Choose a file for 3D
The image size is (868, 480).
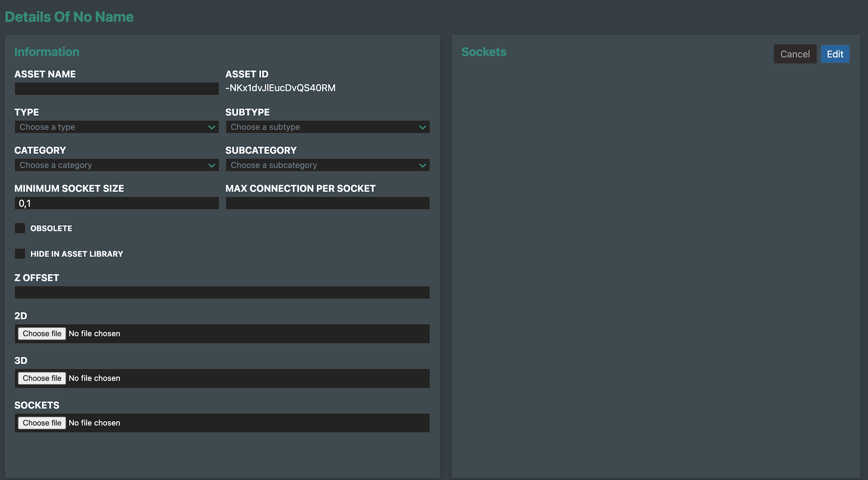(x=42, y=379)
